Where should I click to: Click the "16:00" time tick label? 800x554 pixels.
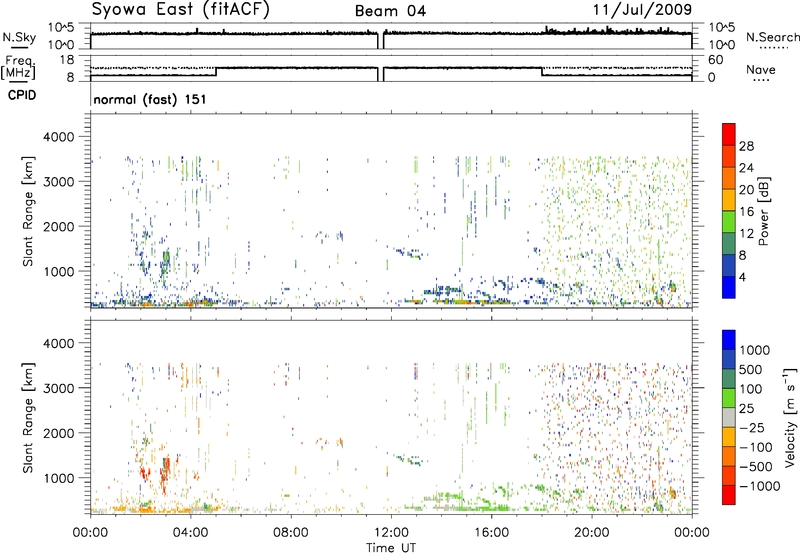click(491, 533)
